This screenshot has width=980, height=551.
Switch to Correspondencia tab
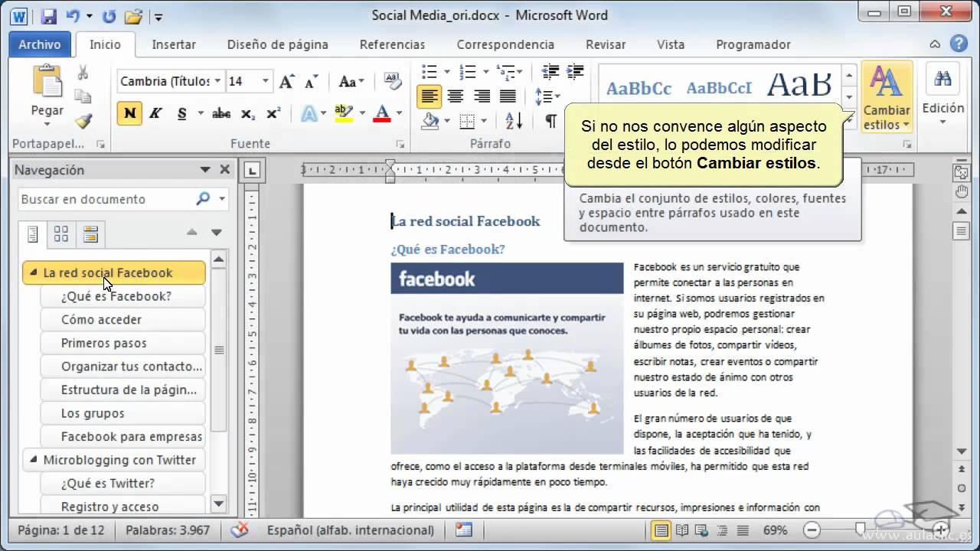(x=505, y=44)
